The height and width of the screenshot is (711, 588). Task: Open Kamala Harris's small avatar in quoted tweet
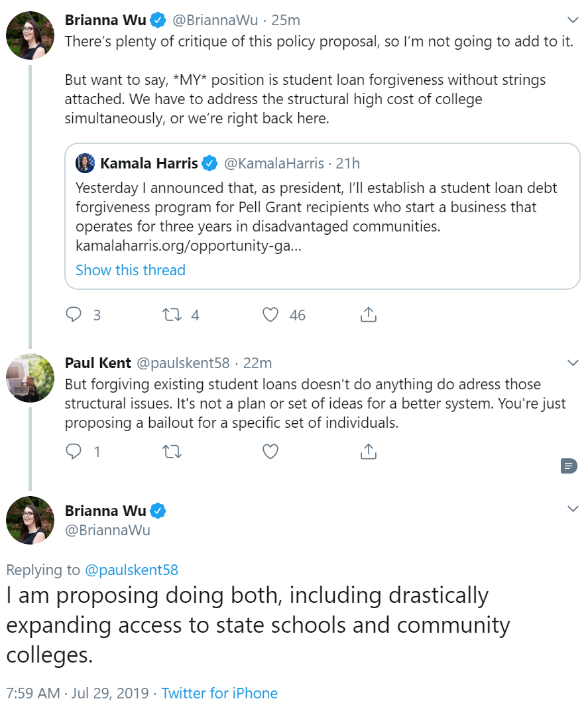pos(85,163)
